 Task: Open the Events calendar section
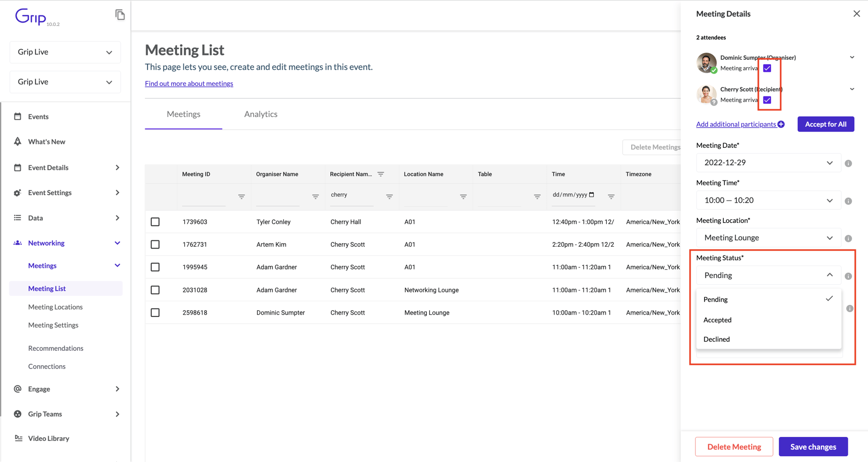pyautogui.click(x=18, y=116)
